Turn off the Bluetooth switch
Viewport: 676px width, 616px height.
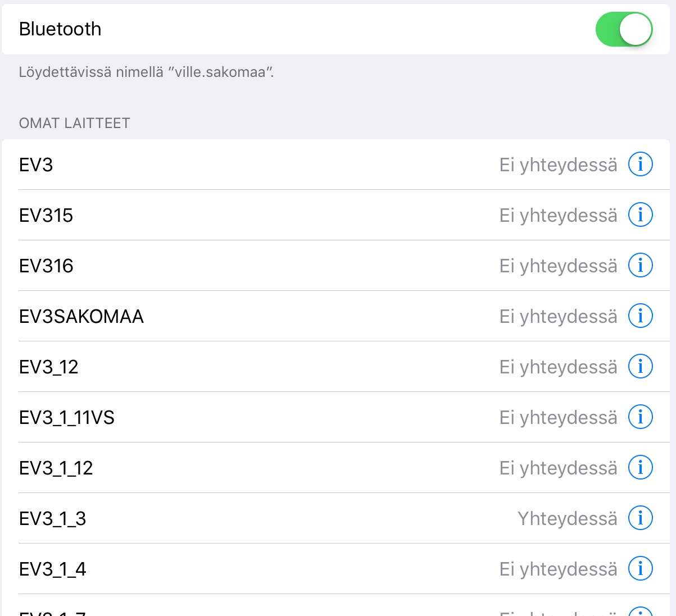624,29
